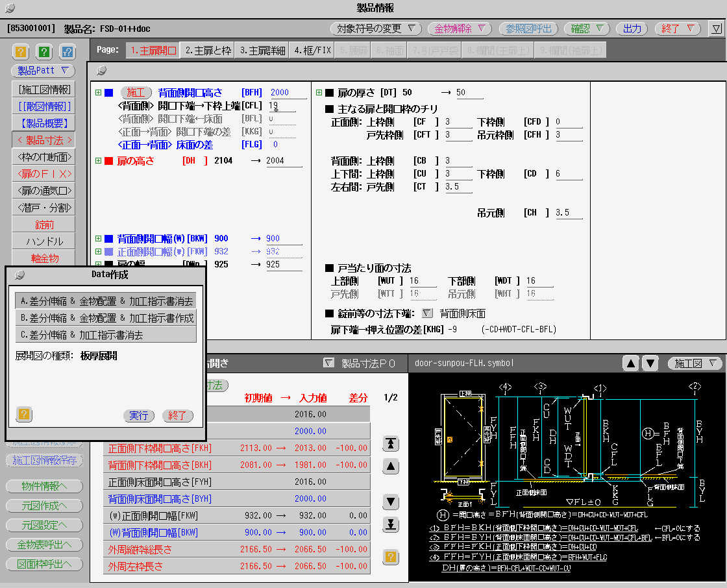Open 【製品概要】 in the sidebar
Viewport: 727px width, 588px height.
point(45,123)
